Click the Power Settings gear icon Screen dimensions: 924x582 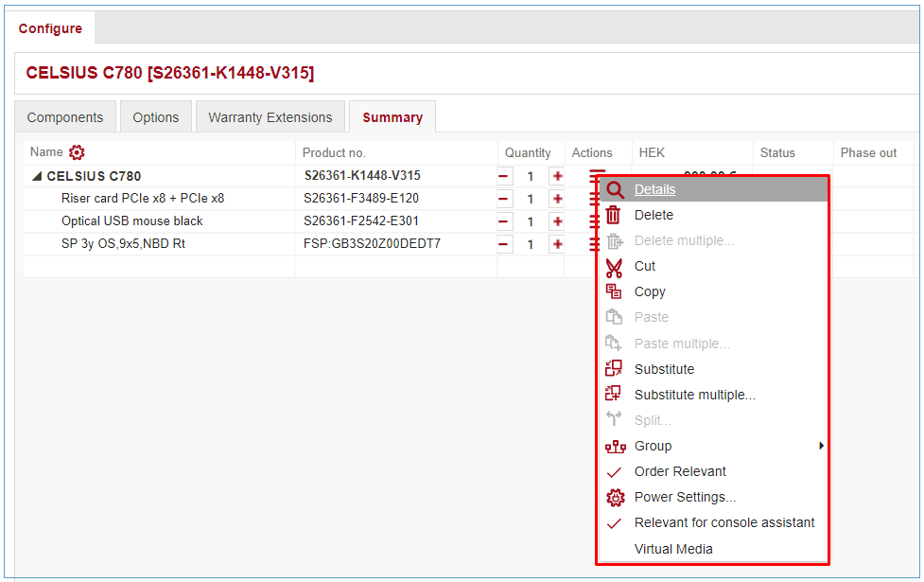pyautogui.click(x=616, y=498)
